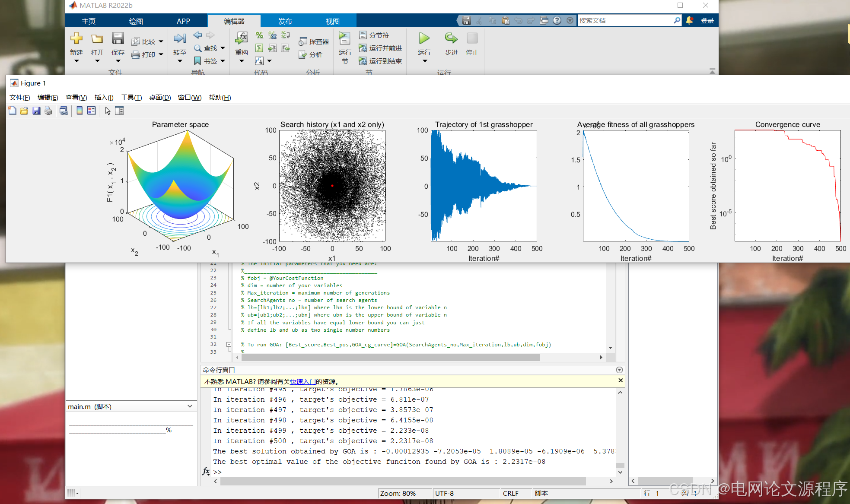Select the edit-plot arrow tool

[107, 111]
